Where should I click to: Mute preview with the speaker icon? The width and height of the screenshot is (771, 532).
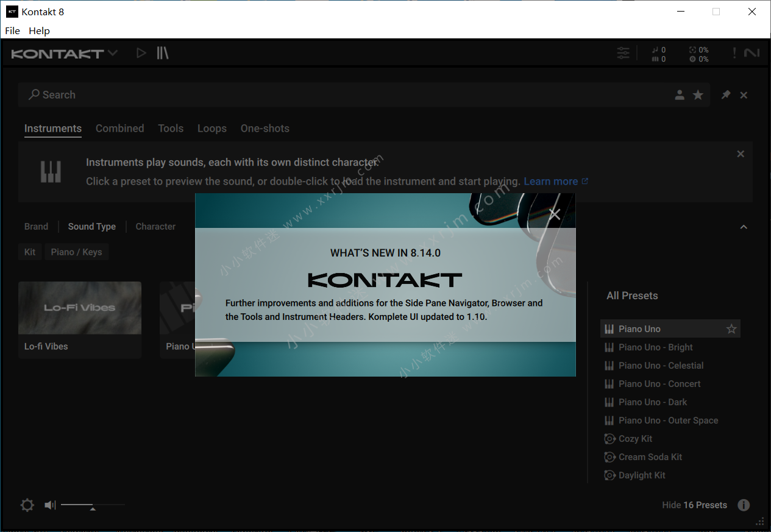coord(50,505)
